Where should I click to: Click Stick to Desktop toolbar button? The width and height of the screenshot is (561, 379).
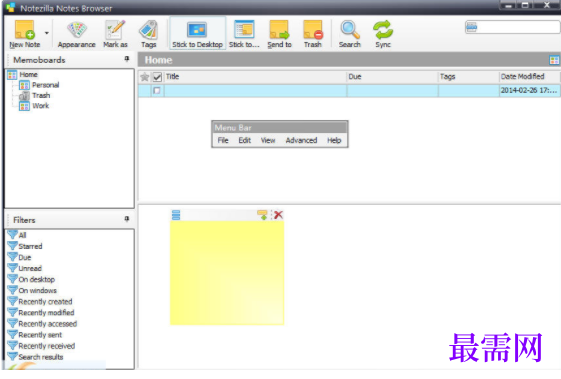click(x=197, y=34)
